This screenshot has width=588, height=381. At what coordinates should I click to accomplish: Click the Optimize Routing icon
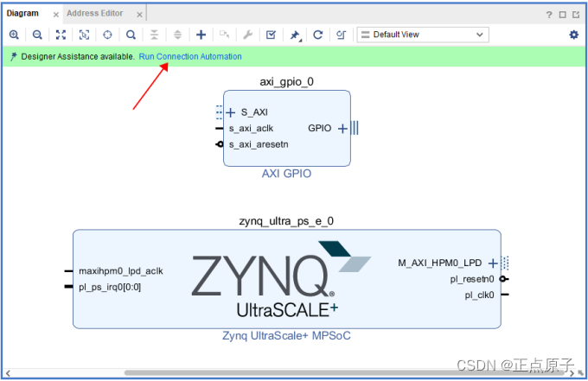[341, 35]
